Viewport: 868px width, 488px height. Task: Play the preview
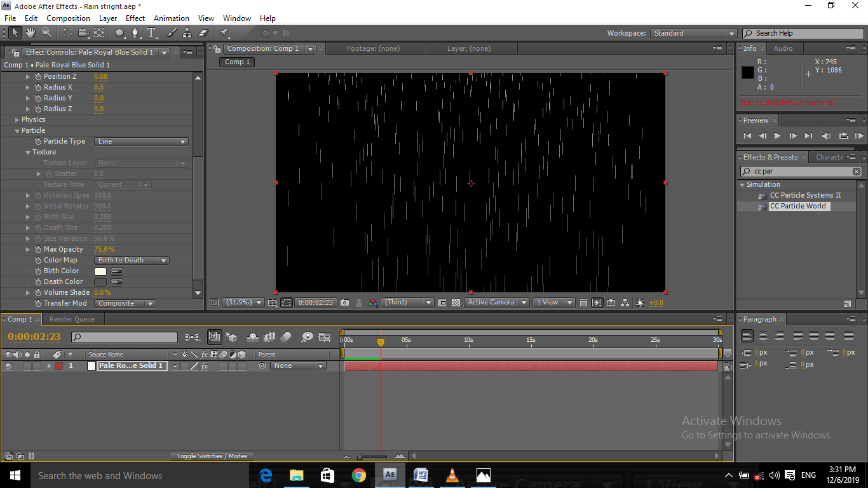pos(777,136)
